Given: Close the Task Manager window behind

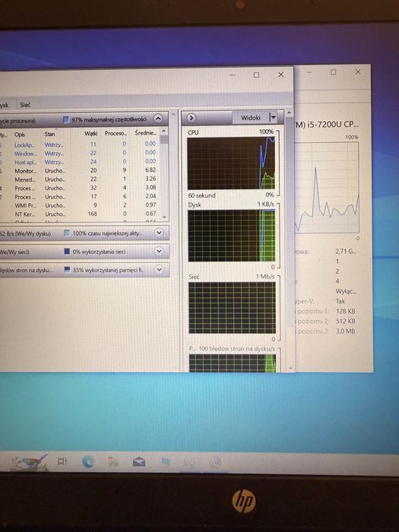Looking at the screenshot, I should [x=358, y=71].
